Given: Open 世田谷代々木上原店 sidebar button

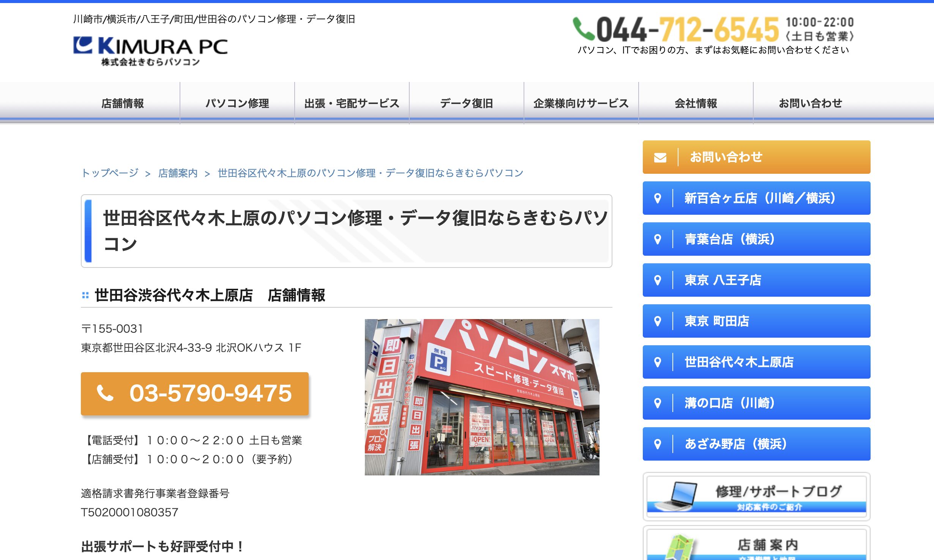Looking at the screenshot, I should coord(756,362).
